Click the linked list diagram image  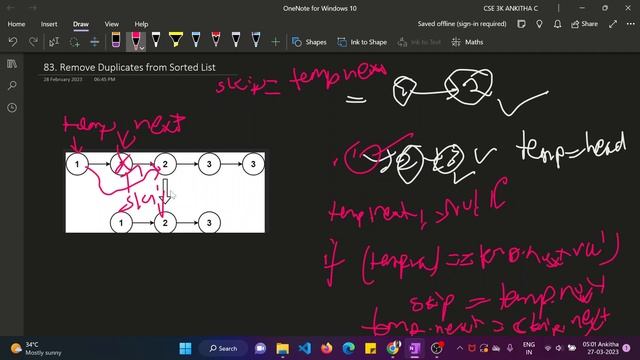point(165,192)
